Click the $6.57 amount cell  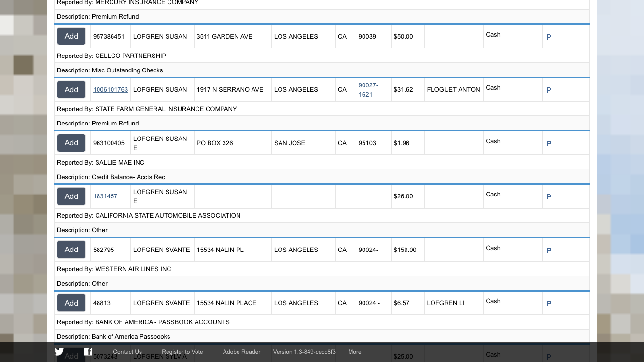coord(407,303)
